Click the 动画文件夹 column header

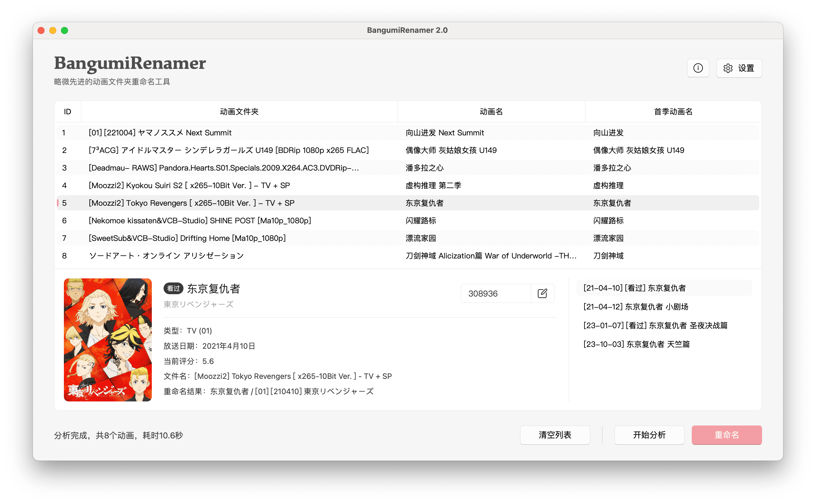tap(239, 111)
